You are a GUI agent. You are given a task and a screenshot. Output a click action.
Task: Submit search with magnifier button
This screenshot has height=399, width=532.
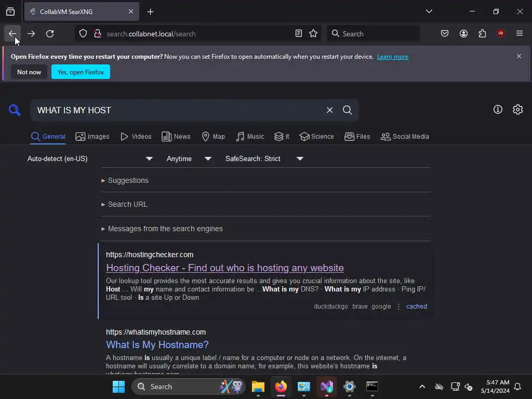347,110
